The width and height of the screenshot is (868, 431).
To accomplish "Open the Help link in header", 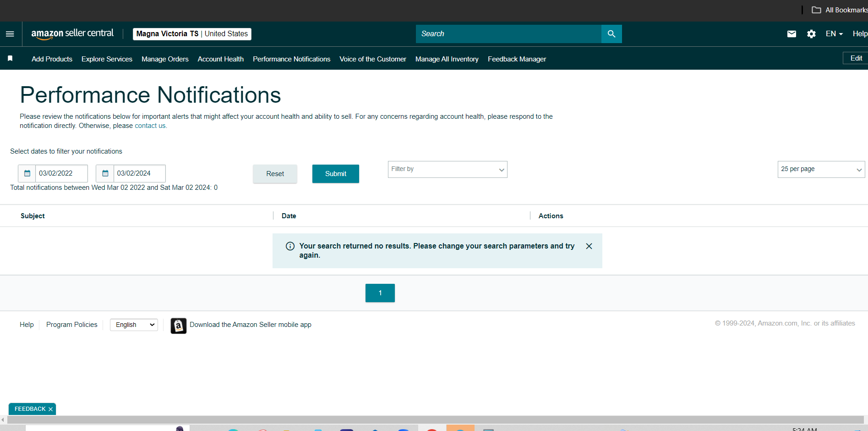I will [x=860, y=34].
